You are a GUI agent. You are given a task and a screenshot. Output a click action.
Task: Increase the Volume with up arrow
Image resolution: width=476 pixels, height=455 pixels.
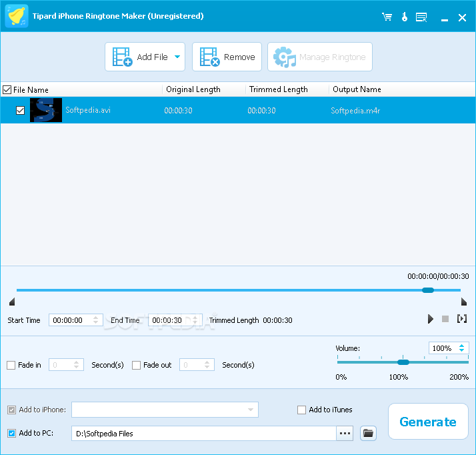462,346
